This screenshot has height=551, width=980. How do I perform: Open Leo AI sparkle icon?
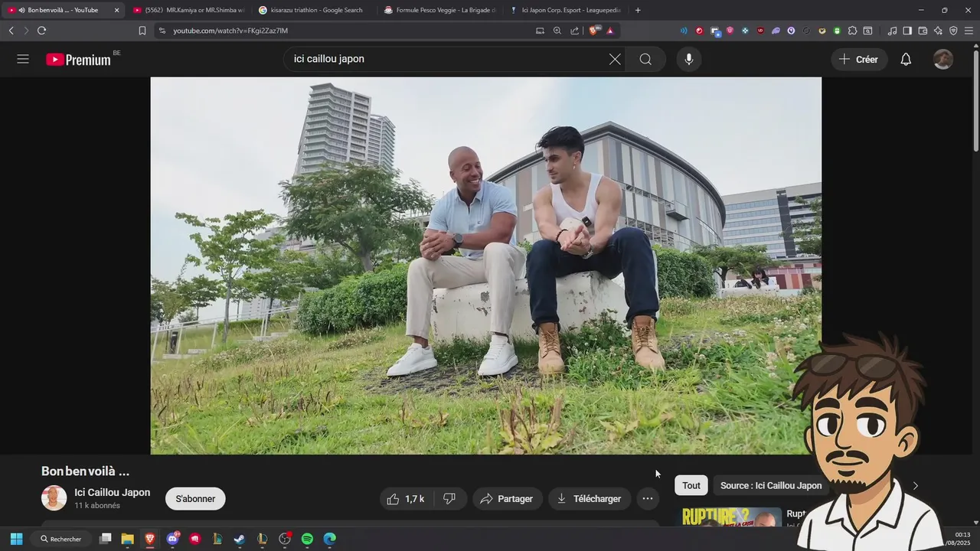pyautogui.click(x=938, y=31)
